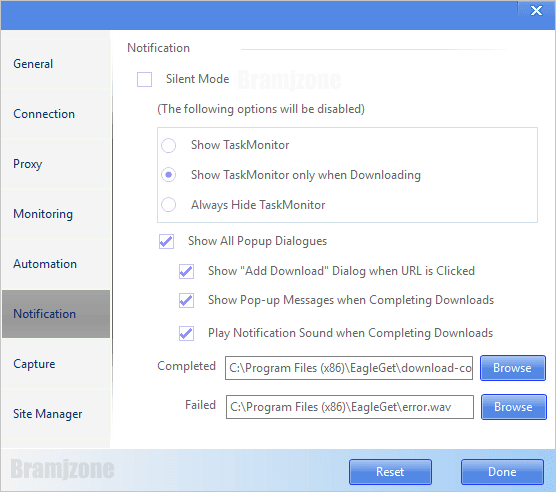Confirm settings with the Done button
Image resolution: width=556 pixels, height=492 pixels.
(x=502, y=472)
